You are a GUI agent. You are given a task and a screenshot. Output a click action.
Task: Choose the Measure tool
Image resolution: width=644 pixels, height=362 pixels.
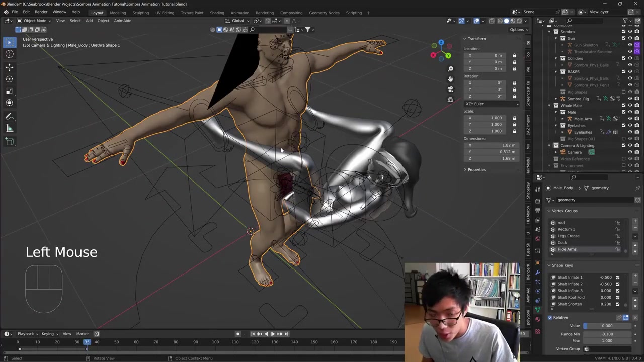coord(9,129)
